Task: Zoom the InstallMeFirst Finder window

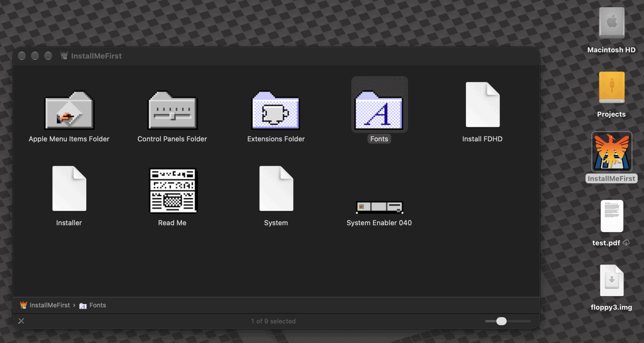Action: coord(48,56)
